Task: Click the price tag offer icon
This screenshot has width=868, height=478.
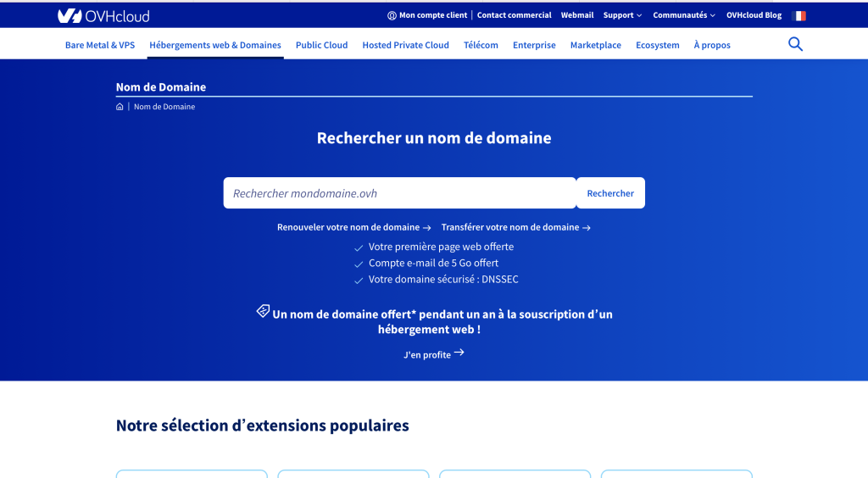Action: pyautogui.click(x=263, y=311)
